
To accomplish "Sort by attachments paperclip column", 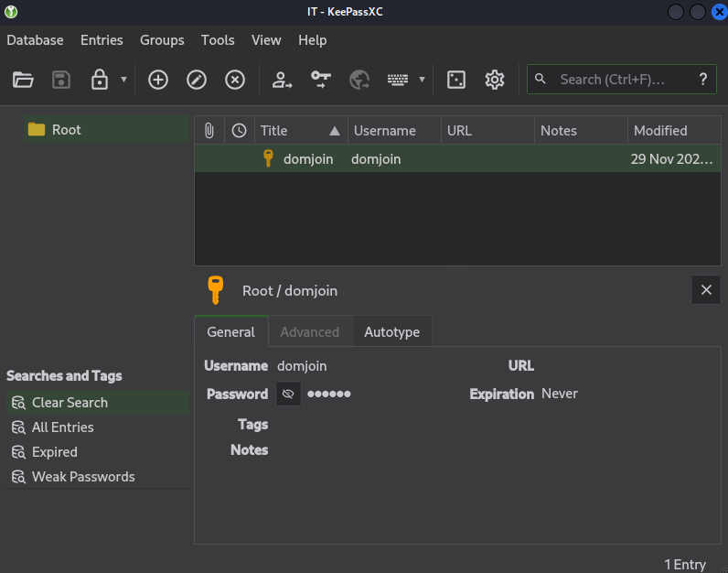I will 209,131.
